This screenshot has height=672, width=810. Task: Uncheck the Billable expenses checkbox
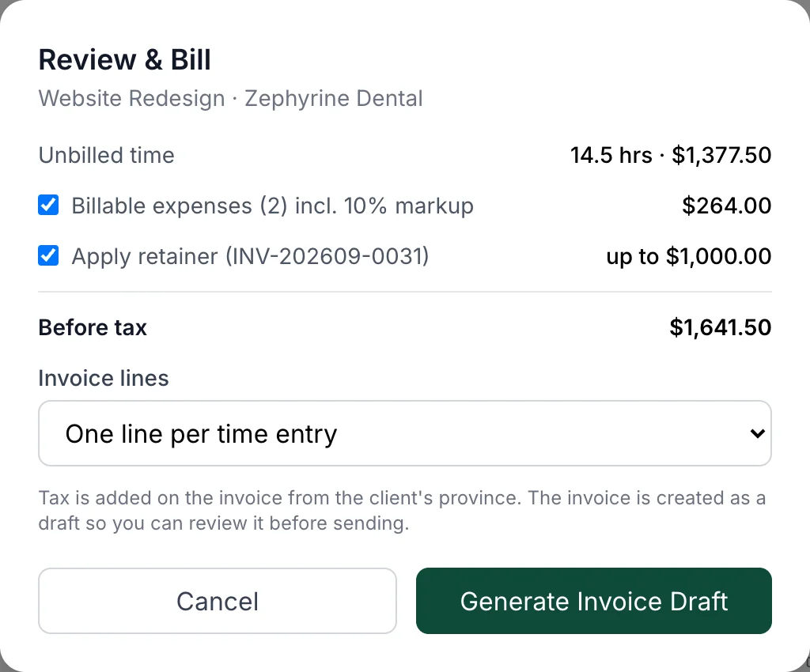pos(48,205)
